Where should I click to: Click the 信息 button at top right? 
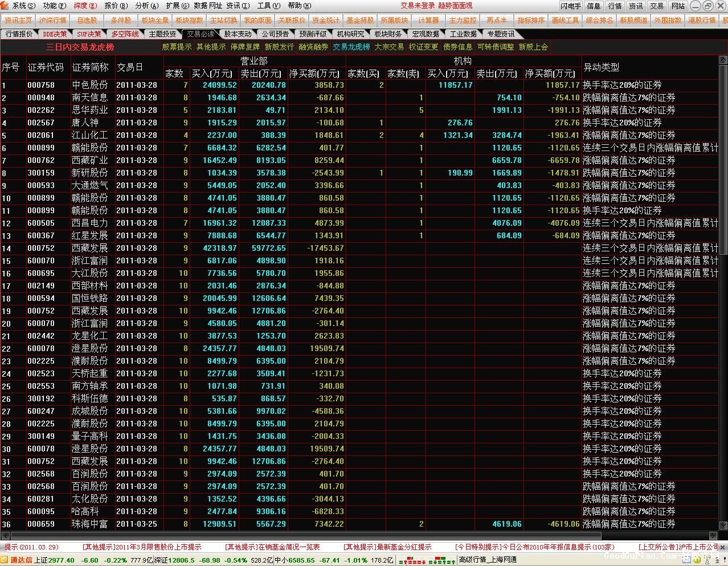(594, 6)
